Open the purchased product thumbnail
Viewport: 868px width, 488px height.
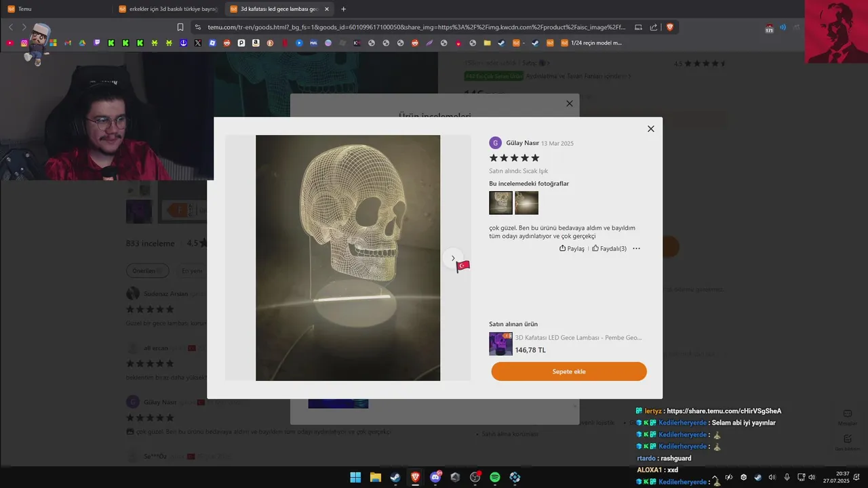pyautogui.click(x=500, y=344)
